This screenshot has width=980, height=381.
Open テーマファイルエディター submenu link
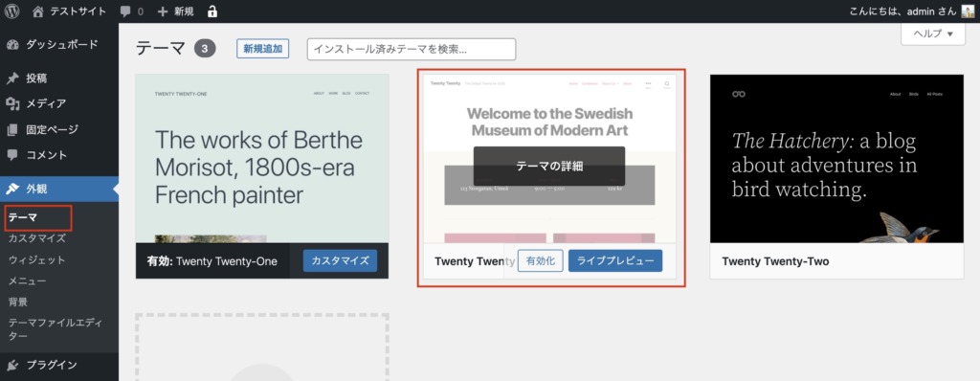(55, 329)
